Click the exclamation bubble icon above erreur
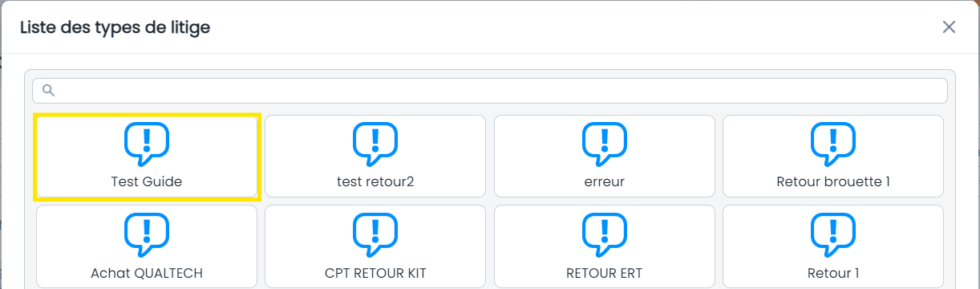 [x=605, y=144]
